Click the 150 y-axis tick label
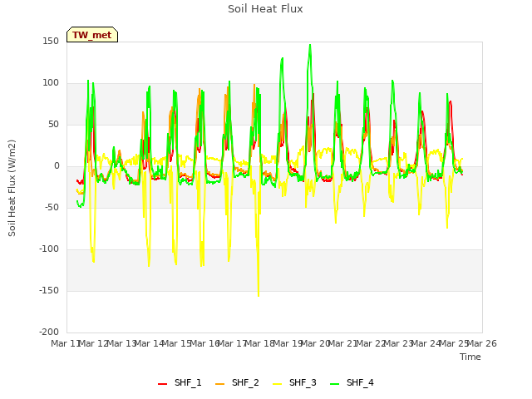 click(51, 41)
